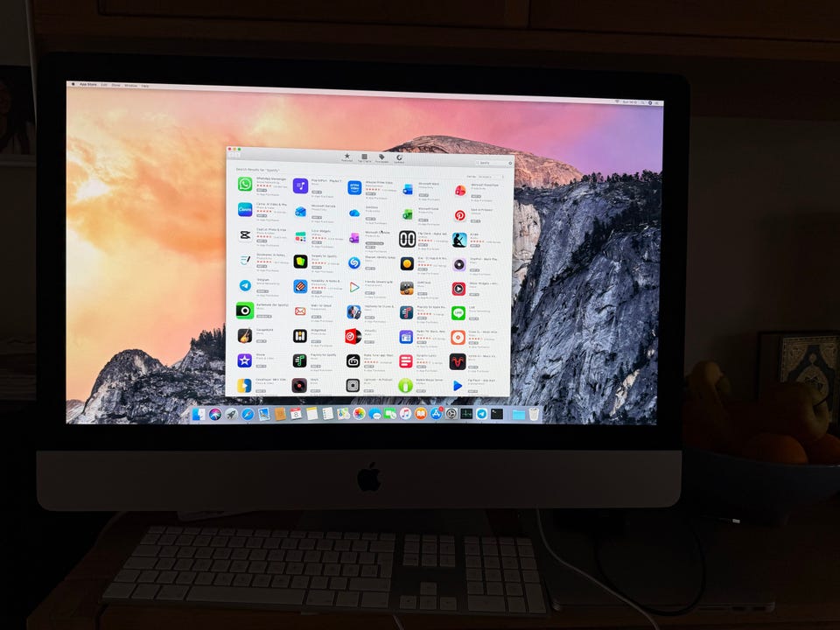The width and height of the screenshot is (840, 630).
Task: Click the GET button under Pinterest
Action: [475, 220]
